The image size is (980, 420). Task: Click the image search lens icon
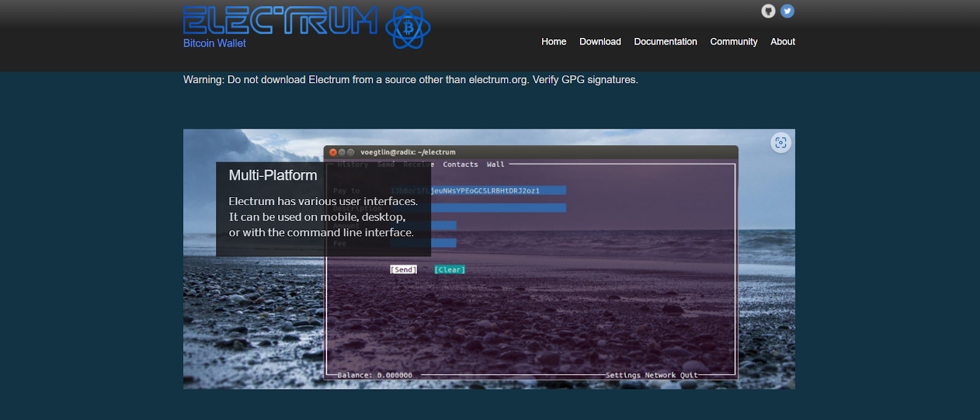pyautogui.click(x=781, y=143)
